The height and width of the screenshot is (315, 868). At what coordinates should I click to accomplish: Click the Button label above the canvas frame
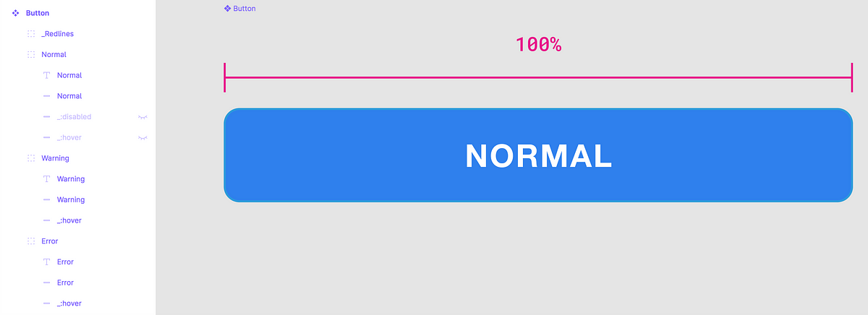pyautogui.click(x=239, y=9)
